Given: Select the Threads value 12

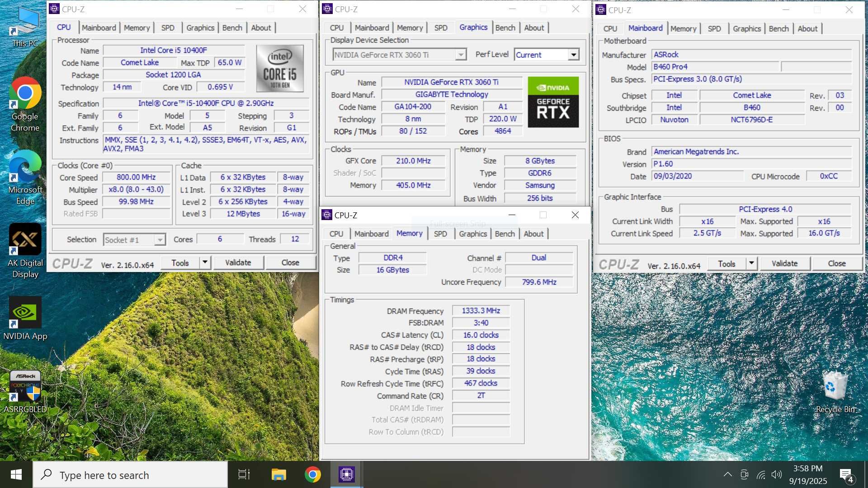Looking at the screenshot, I should click(295, 239).
